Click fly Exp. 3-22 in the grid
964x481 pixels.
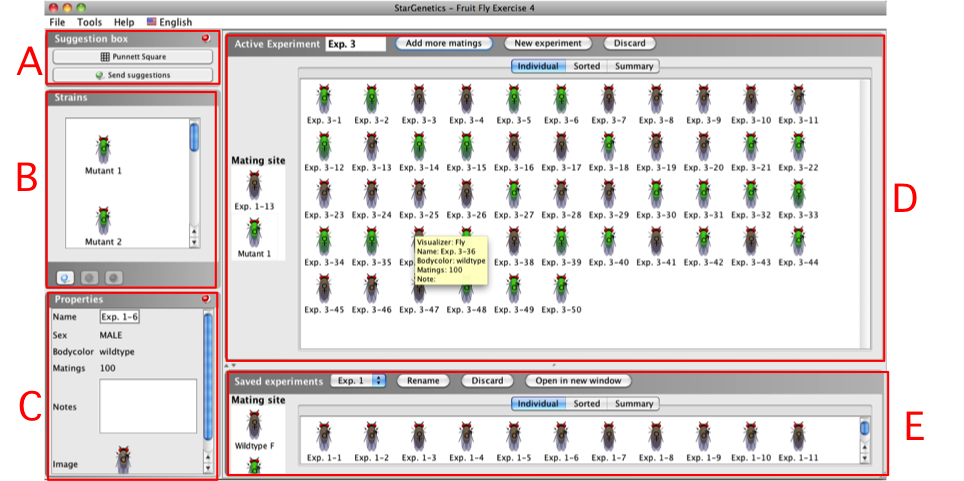798,146
